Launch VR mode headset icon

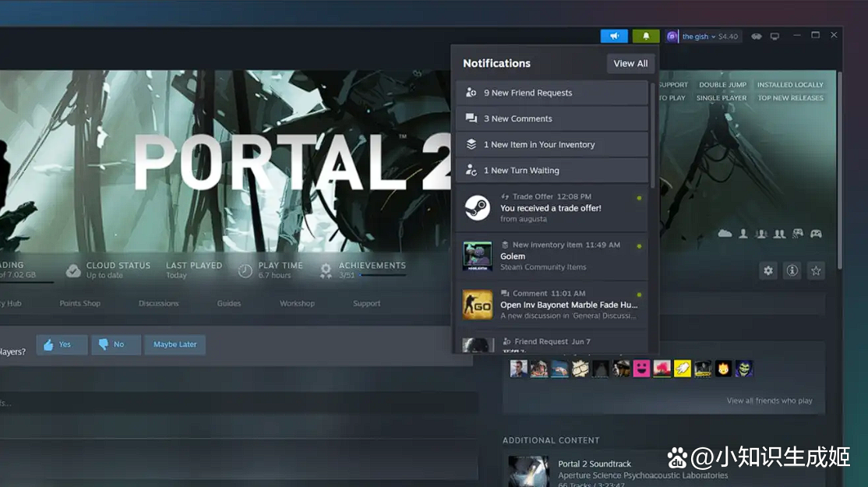[756, 37]
